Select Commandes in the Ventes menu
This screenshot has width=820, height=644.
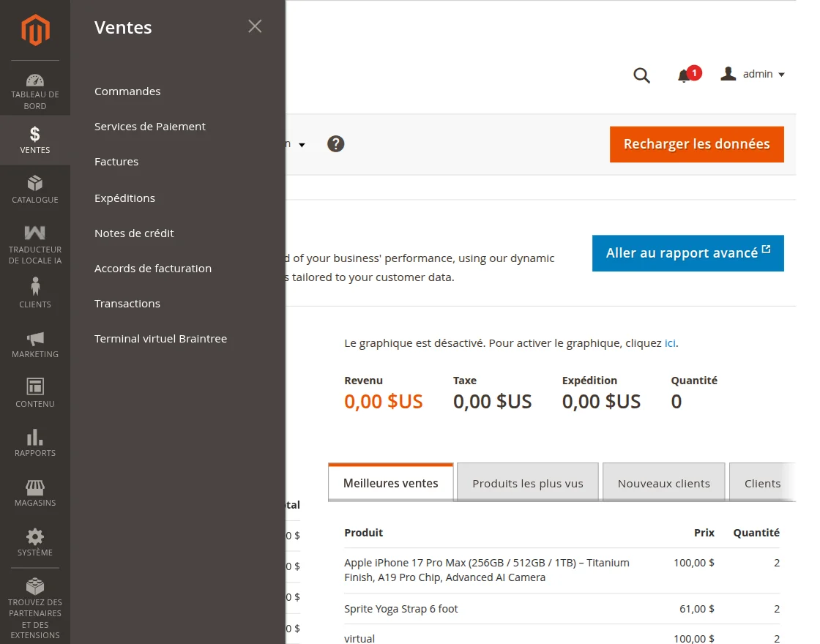[x=127, y=91]
